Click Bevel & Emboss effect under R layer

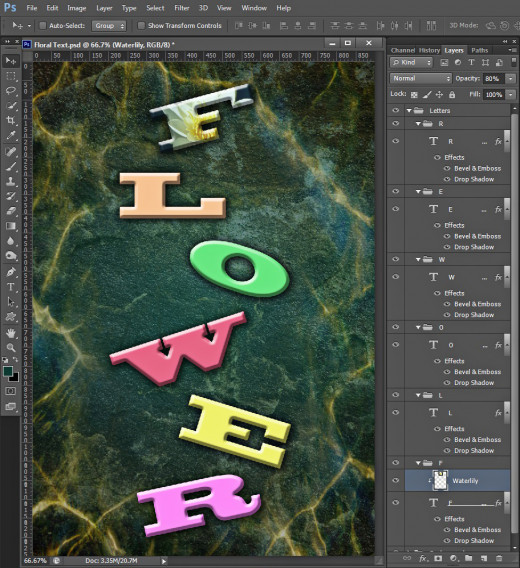(477, 168)
